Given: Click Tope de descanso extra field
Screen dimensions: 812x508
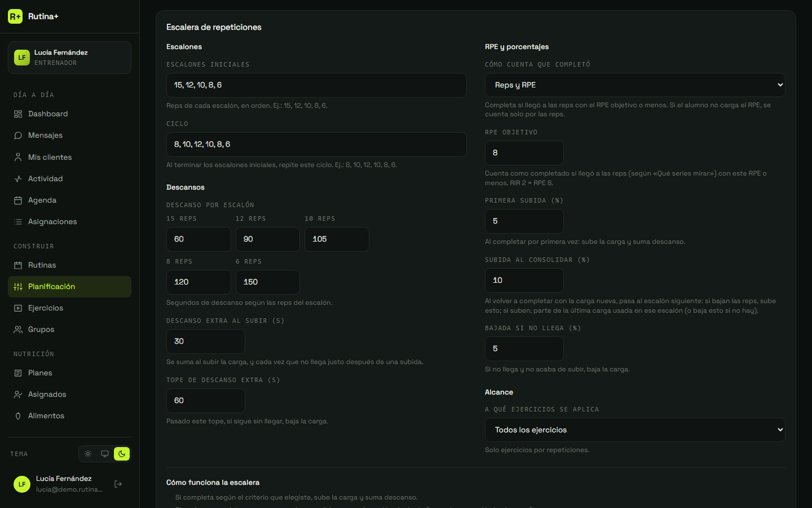Looking at the screenshot, I should 206,401.
